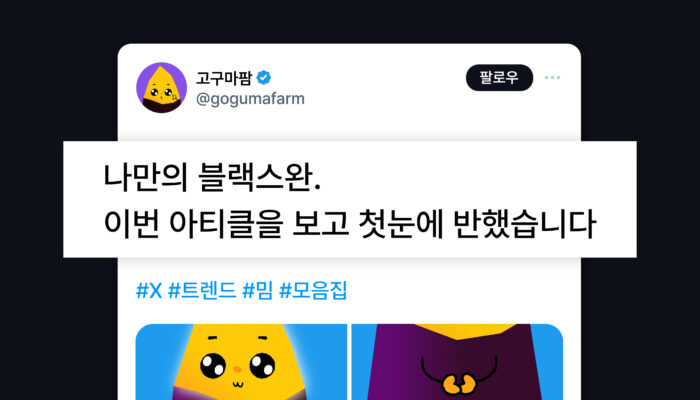Image resolution: width=700 pixels, height=400 pixels.
Task: Click the small orange nose on the yellow face
Action: [238, 370]
